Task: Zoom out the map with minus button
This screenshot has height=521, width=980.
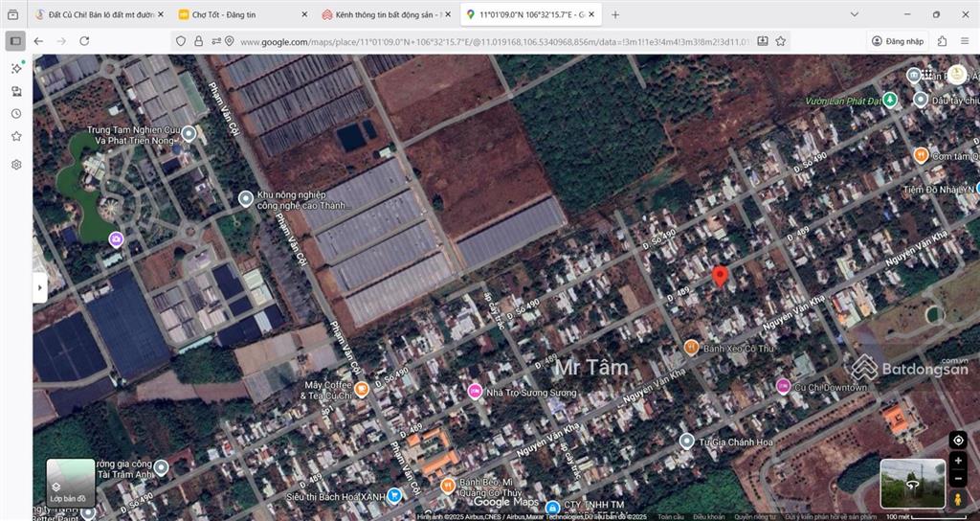Action: [958, 478]
